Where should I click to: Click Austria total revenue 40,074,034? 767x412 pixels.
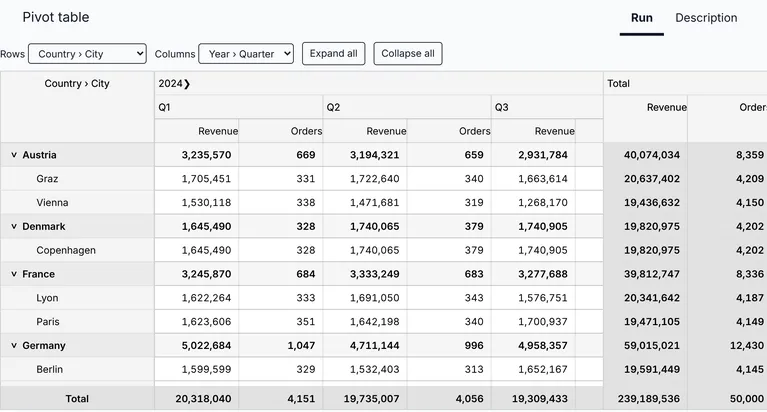click(x=645, y=155)
